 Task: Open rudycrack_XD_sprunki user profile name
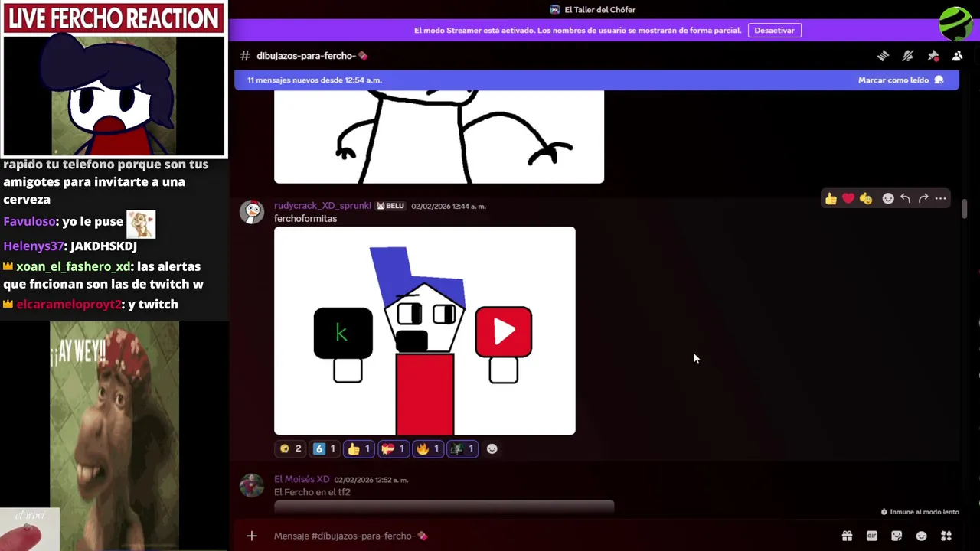(x=322, y=206)
